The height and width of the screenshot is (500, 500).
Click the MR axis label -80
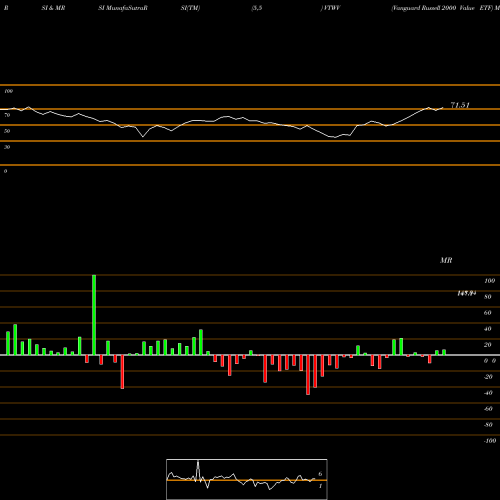click(488, 425)
